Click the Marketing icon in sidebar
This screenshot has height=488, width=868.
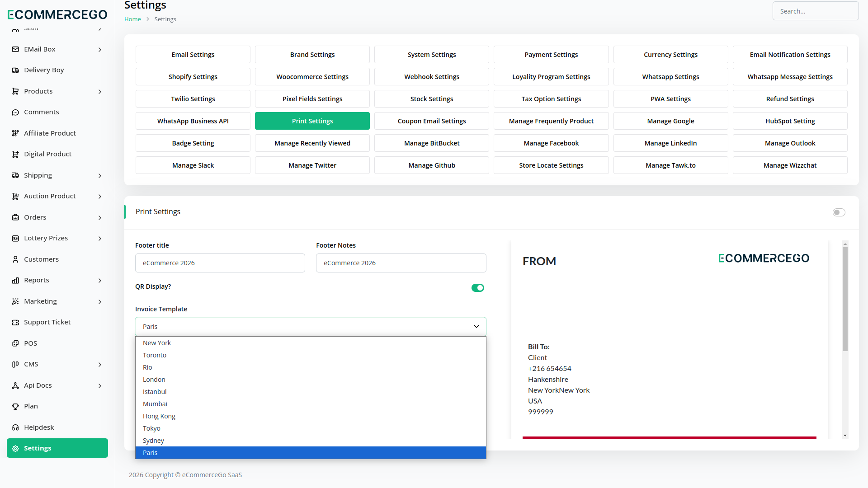(15, 301)
